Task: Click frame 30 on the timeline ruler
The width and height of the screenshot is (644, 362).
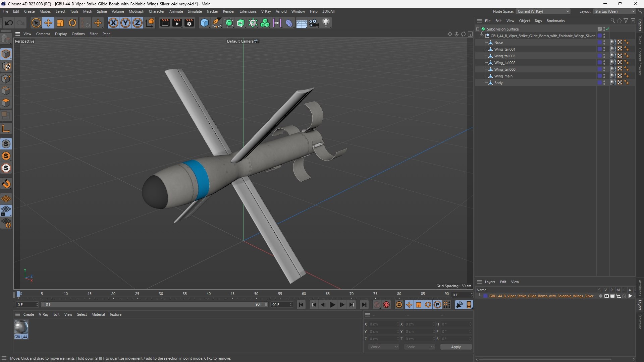Action: [161, 294]
